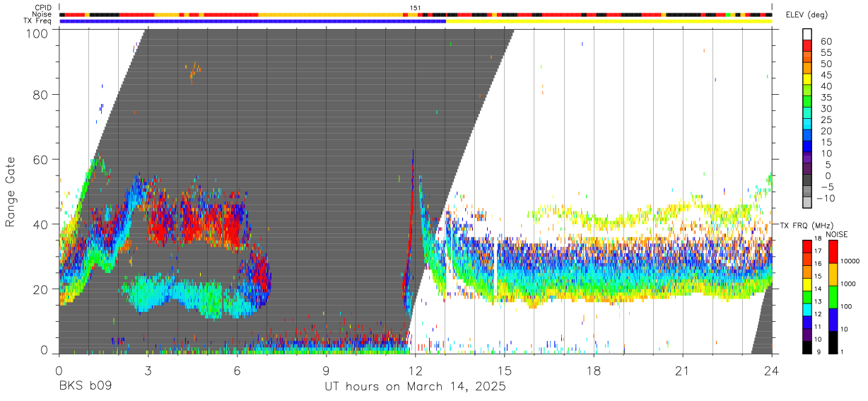Image resolution: width=868 pixels, height=401 pixels.
Task: Click the 100 label on NOISE scale
Action: pyautogui.click(x=847, y=307)
